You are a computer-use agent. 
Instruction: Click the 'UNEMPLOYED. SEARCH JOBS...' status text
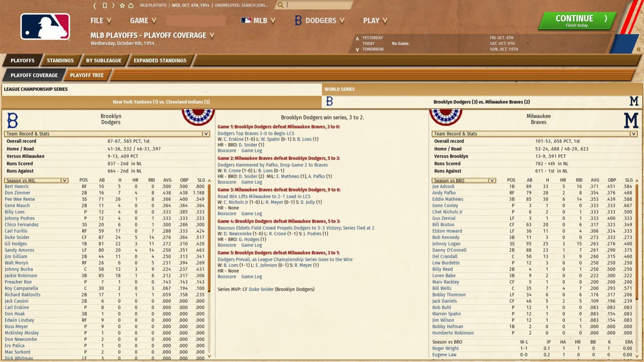[x=242, y=5]
